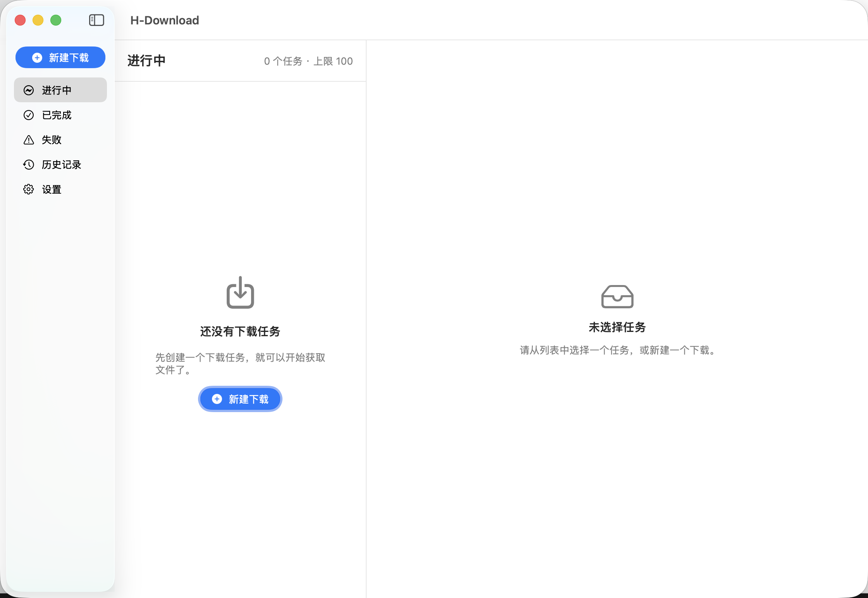Click the 进行中 activity icon in the sidebar
The image size is (868, 598).
[29, 90]
